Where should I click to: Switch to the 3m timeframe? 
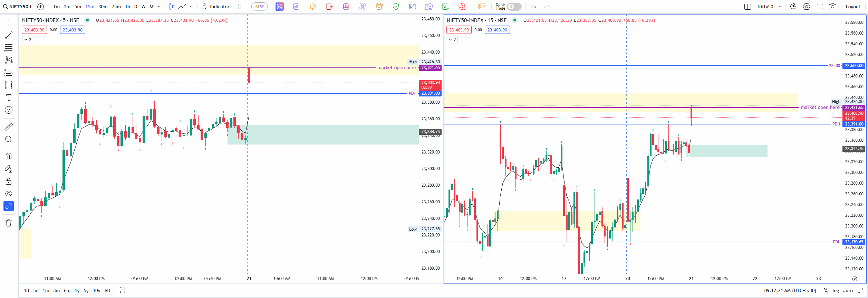pyautogui.click(x=67, y=7)
